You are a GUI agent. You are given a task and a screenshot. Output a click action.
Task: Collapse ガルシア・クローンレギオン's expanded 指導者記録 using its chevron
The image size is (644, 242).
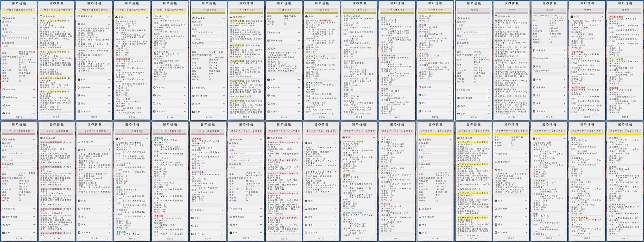299,138
